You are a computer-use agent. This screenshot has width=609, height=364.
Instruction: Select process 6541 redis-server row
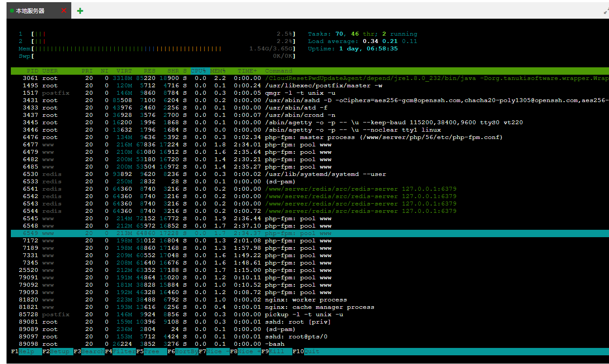(x=310, y=189)
